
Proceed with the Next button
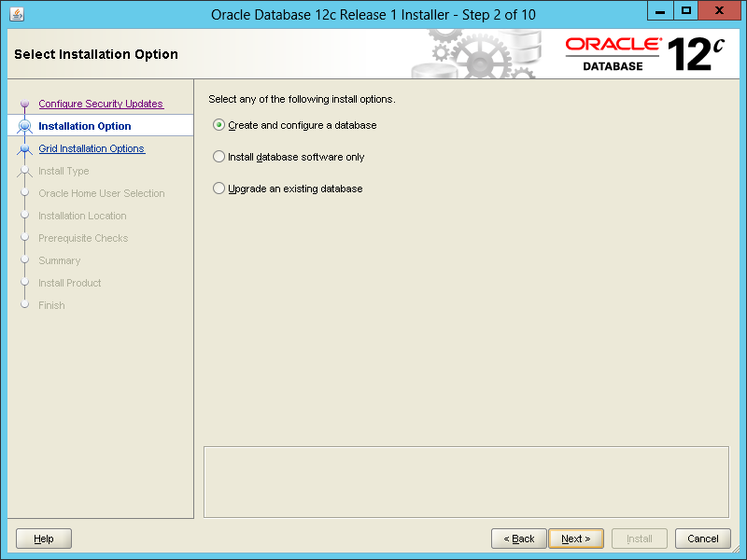coord(576,539)
